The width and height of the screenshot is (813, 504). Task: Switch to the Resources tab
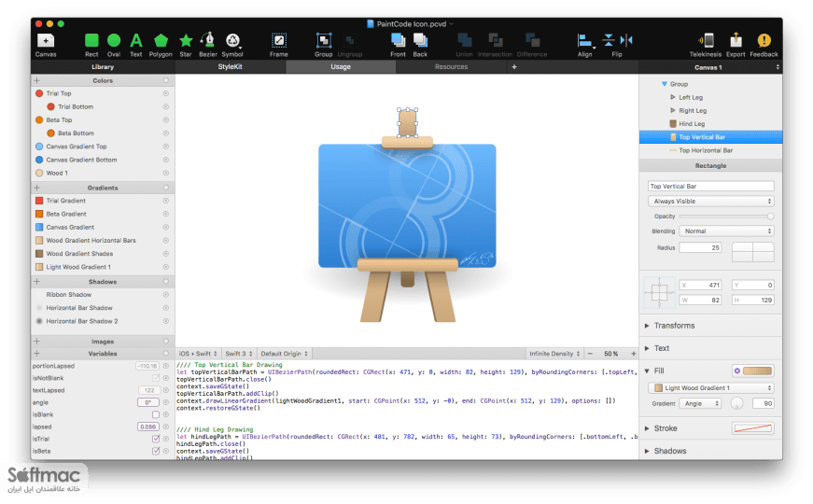[x=451, y=67]
